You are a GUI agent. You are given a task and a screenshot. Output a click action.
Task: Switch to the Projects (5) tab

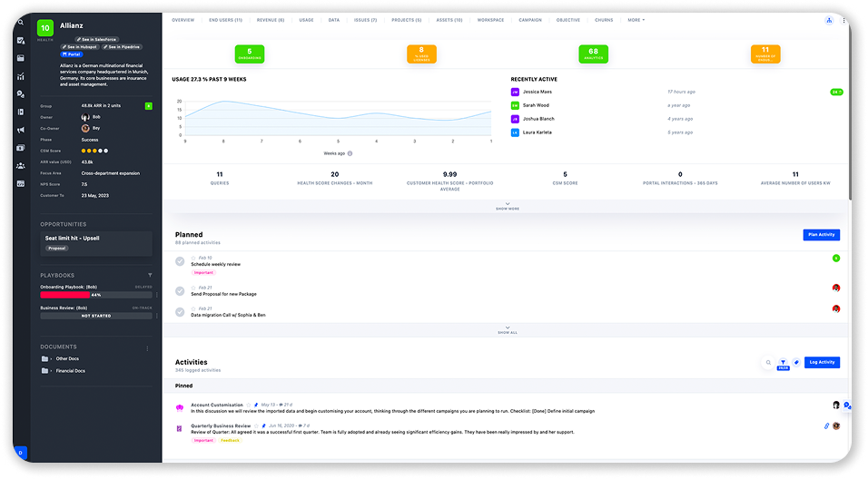coord(407,20)
